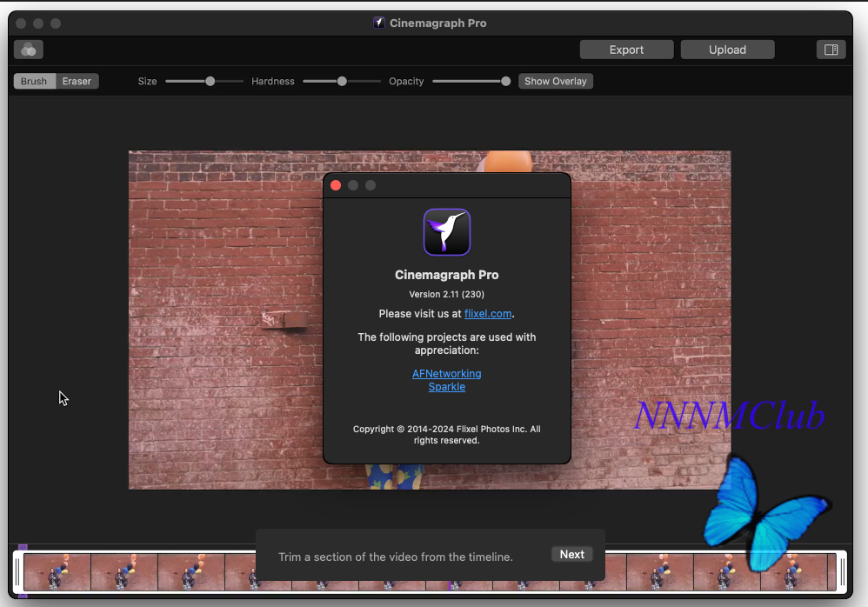The width and height of the screenshot is (868, 607).
Task: Click the trim section tip text
Action: pos(396,557)
